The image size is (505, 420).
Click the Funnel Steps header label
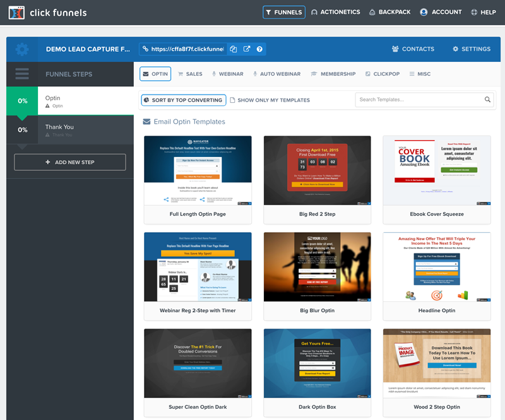(69, 74)
